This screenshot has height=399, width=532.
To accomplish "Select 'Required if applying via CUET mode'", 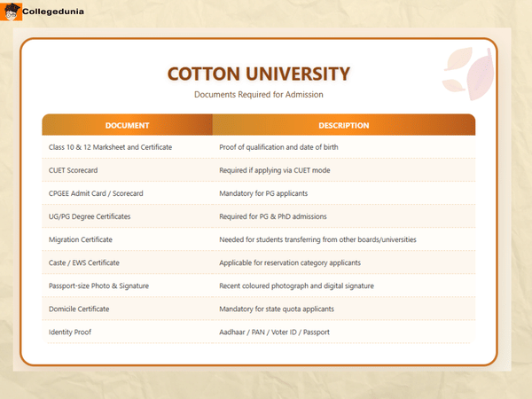I will 275,170.
